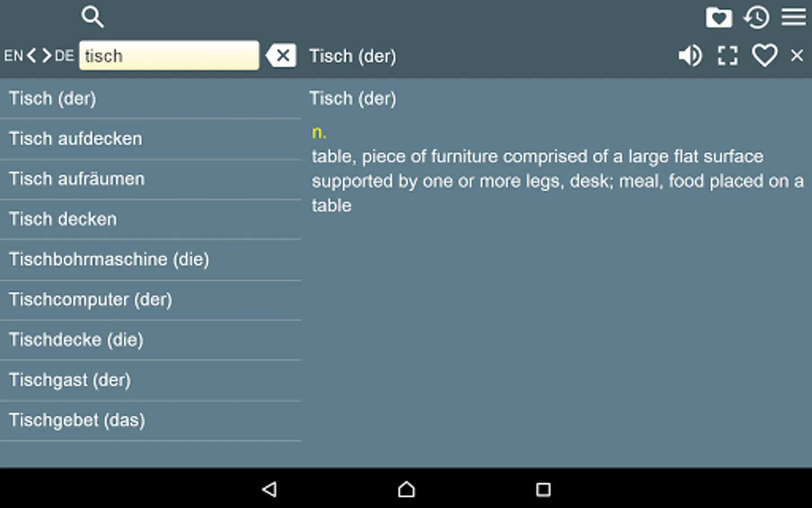812x508 pixels.
Task: Select Tischgast (der) from the list
Action: [69, 380]
